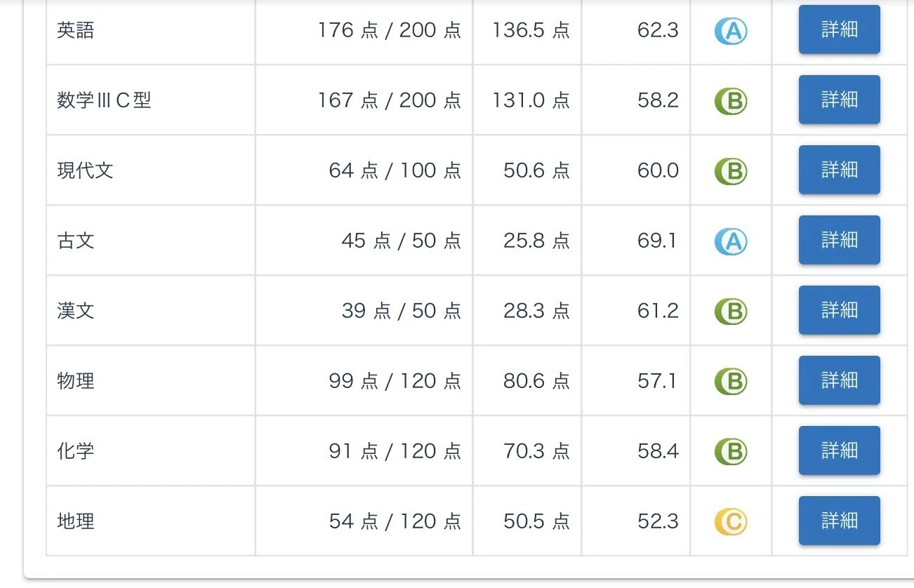Viewport: 914px width, 588px height.
Task: Click the B grade icon for 化学
Action: [x=731, y=452]
